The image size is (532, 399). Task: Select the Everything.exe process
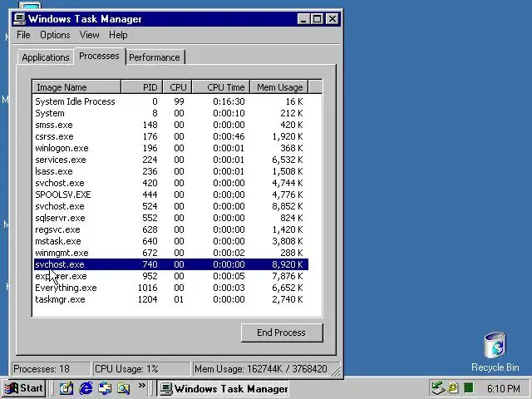coord(171,288)
